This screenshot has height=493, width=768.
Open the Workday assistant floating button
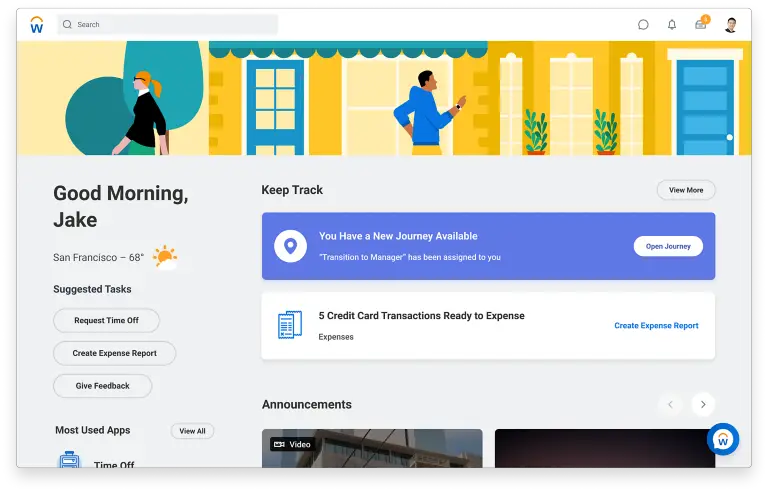pyautogui.click(x=723, y=439)
